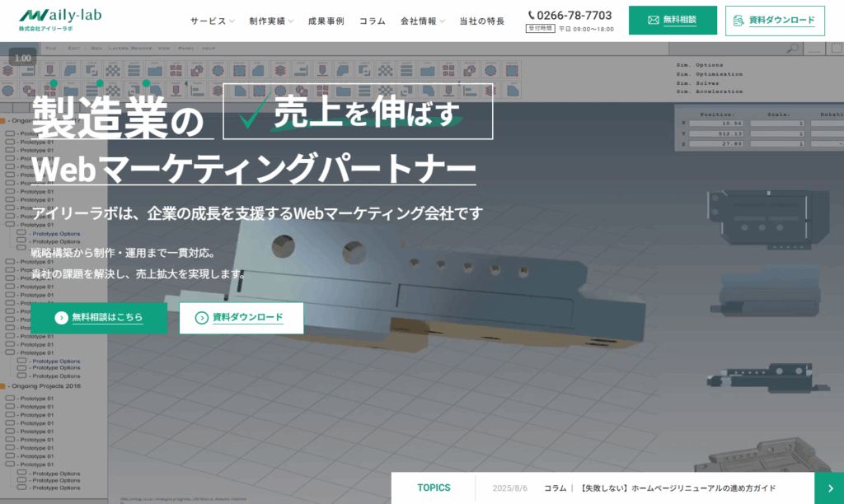Open コラム in the top navigation
Screen dimensions: 844x504
click(x=373, y=21)
